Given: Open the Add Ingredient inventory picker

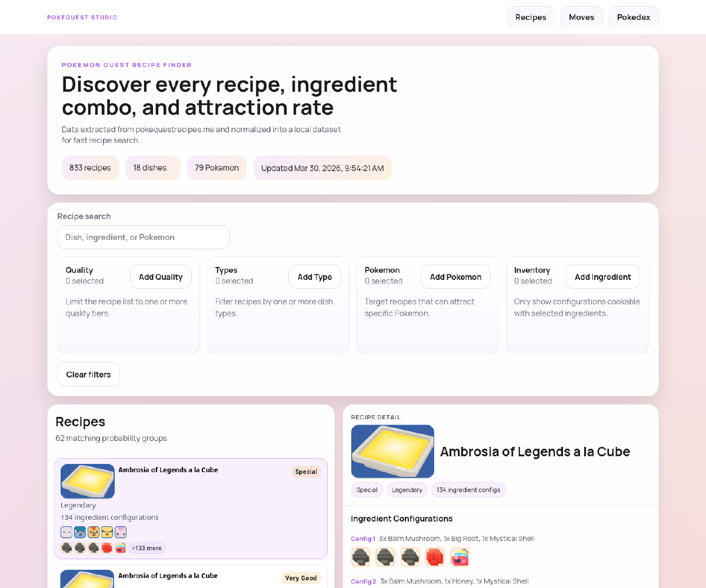Looking at the screenshot, I should [x=603, y=277].
